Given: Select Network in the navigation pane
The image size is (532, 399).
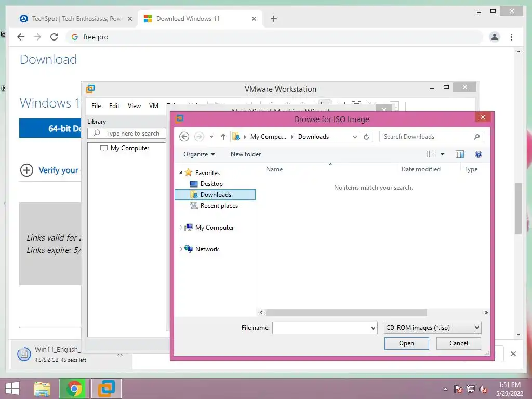Looking at the screenshot, I should tap(207, 249).
